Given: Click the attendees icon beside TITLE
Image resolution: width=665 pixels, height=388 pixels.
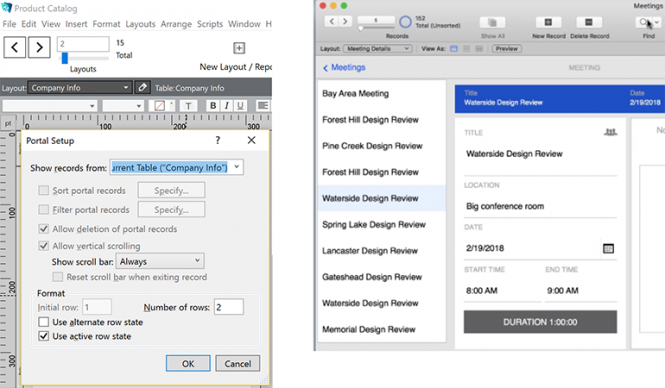Looking at the screenshot, I should click(610, 132).
